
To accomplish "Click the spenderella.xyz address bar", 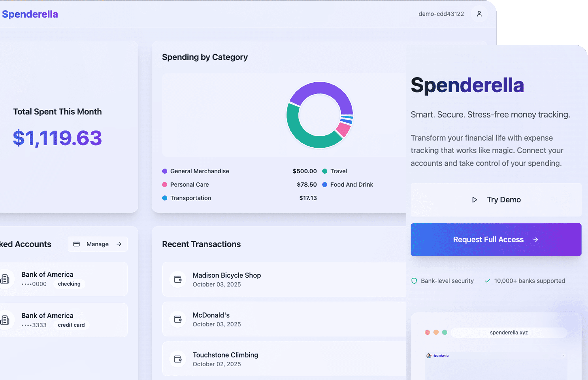I will pos(509,333).
